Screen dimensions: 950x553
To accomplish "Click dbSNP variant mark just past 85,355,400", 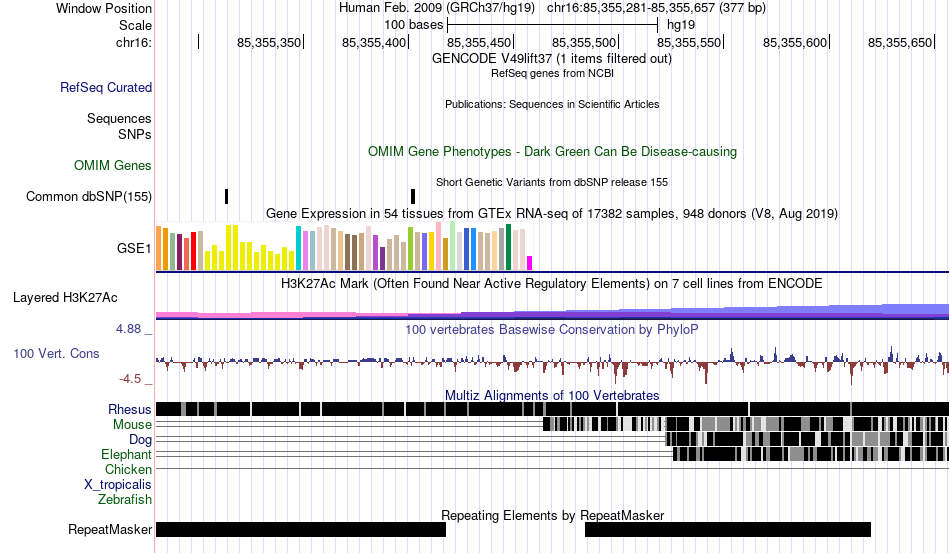I will 413,196.
